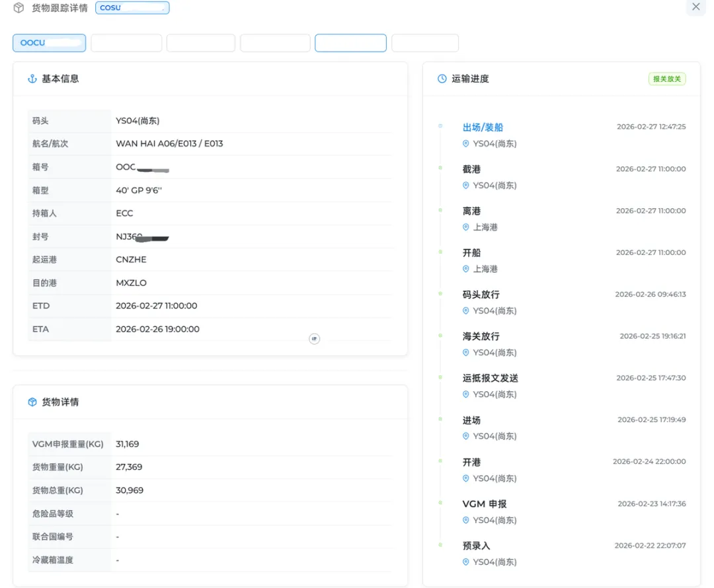Viewport: 714px width, 588px height.
Task: Click the COSU bill number tag
Action: click(132, 8)
